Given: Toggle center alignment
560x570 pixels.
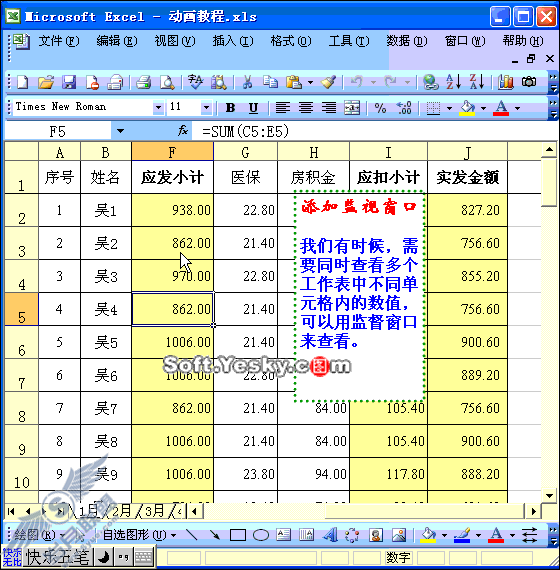Looking at the screenshot, I should click(x=306, y=108).
